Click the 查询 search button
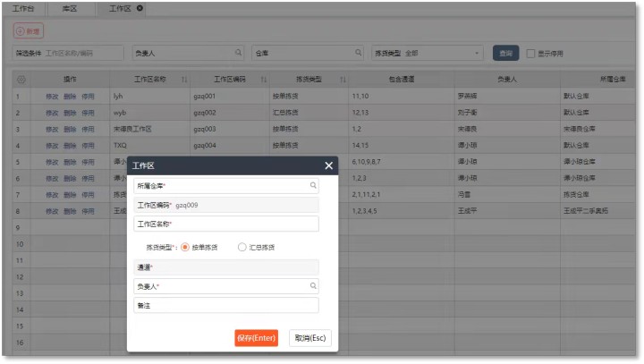The height and width of the screenshot is (364, 644). [506, 54]
